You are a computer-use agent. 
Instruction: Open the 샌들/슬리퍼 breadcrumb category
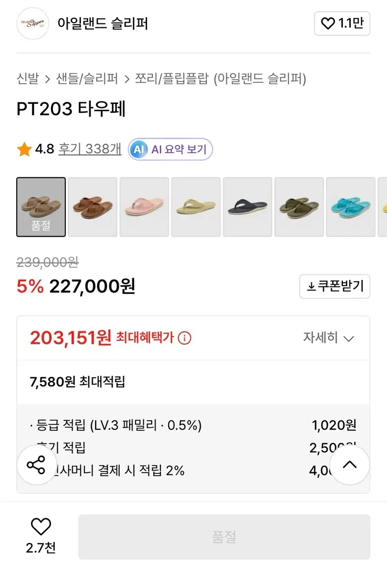(87, 78)
